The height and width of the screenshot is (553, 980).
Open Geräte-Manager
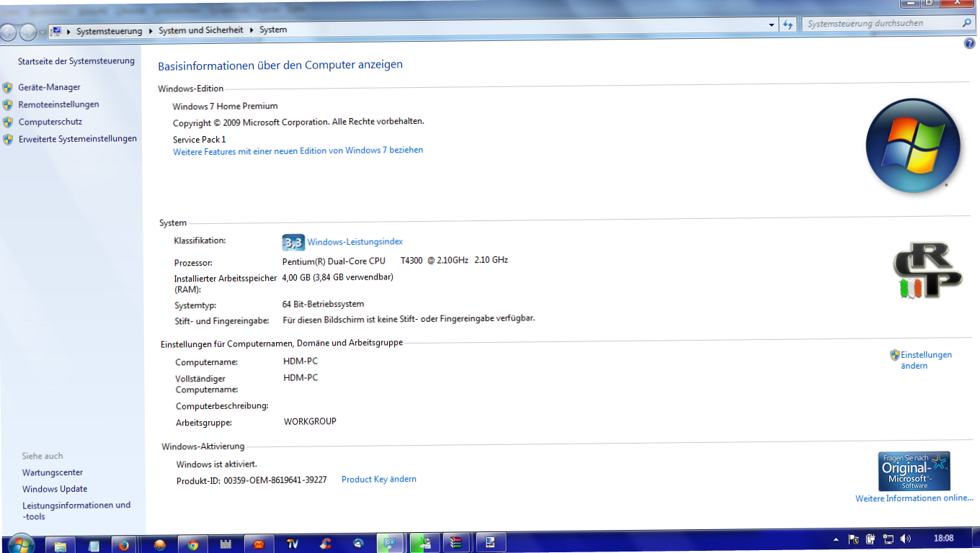(50, 87)
